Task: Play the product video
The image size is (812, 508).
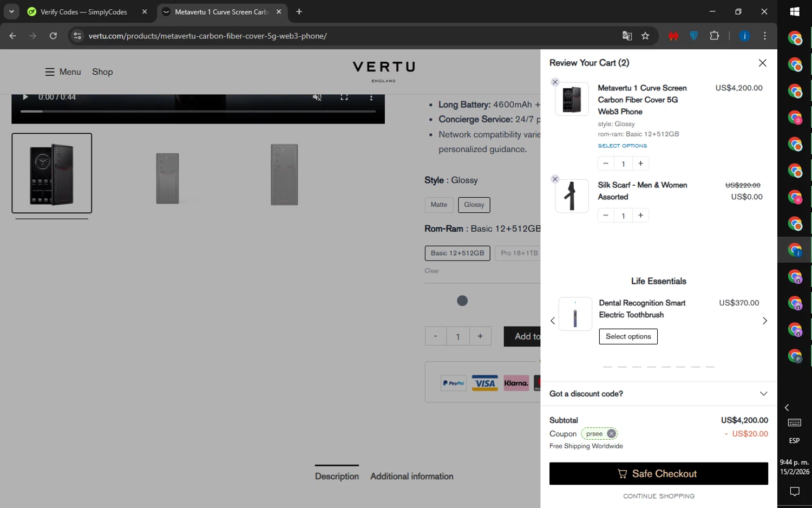Action: point(25,97)
